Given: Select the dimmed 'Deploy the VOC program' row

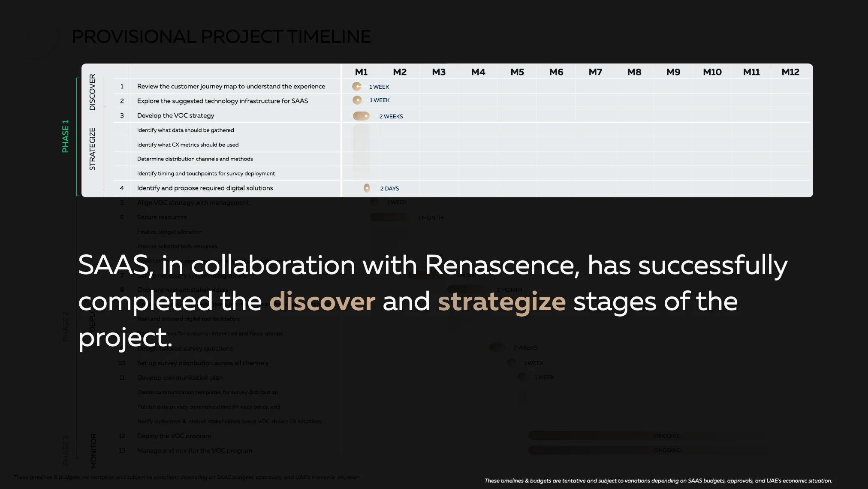Looking at the screenshot, I should 174,436.
